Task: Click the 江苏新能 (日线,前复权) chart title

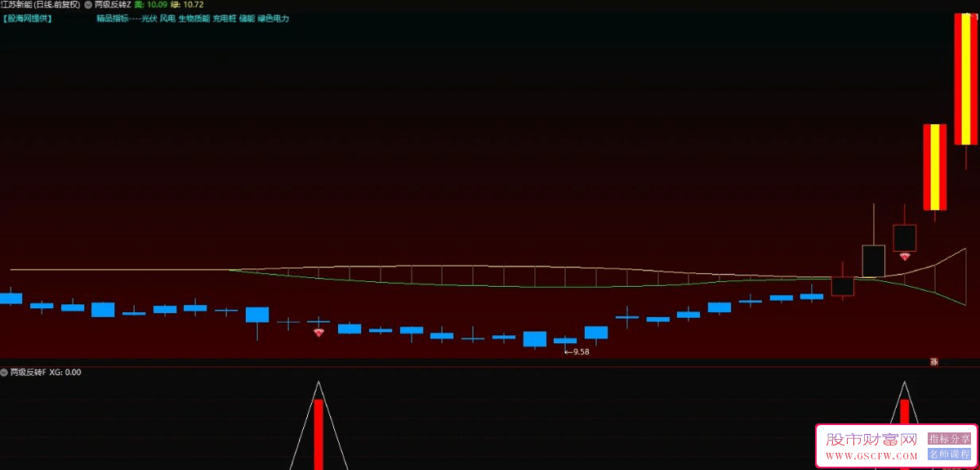Action: click(40, 4)
